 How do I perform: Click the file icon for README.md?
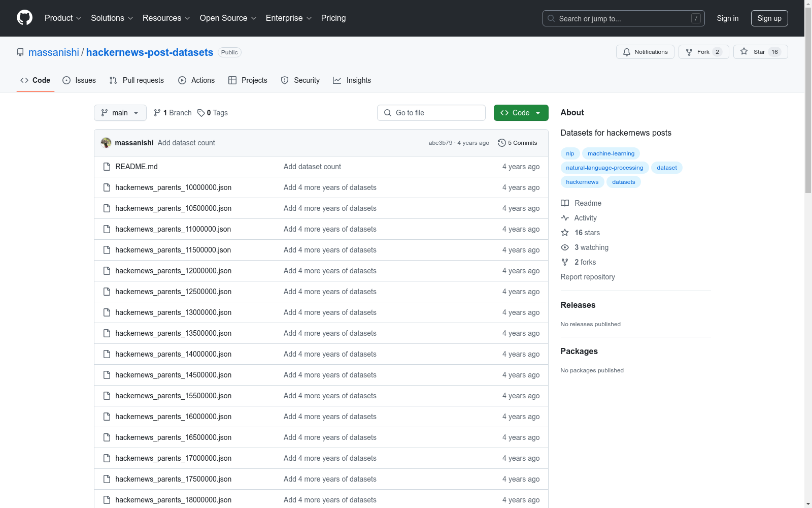[107, 167]
